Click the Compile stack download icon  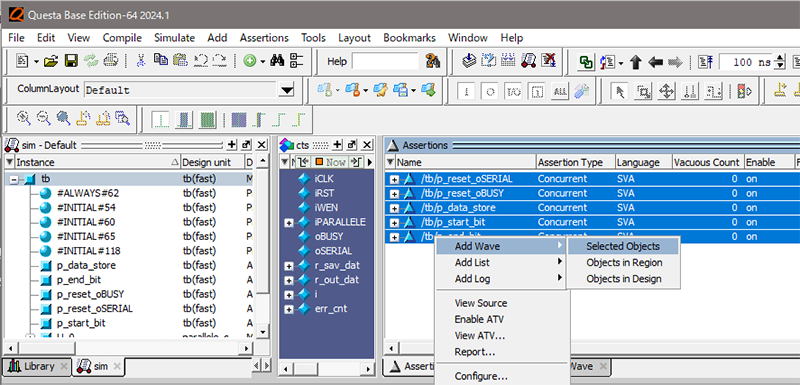click(469, 61)
